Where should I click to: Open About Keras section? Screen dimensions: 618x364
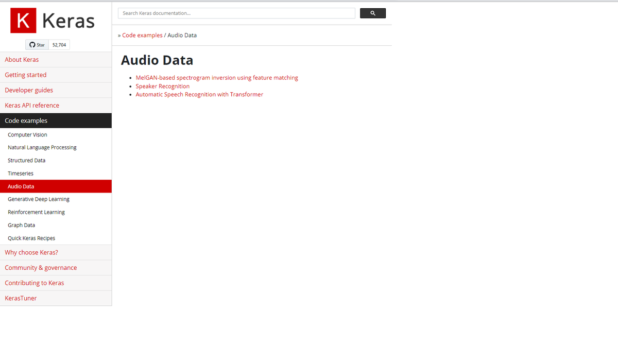tap(56, 60)
